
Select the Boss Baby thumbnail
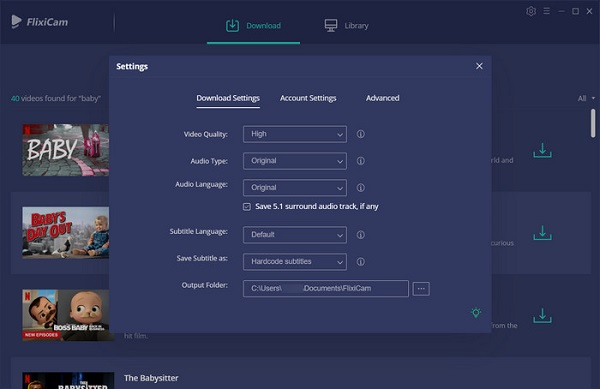[65, 315]
